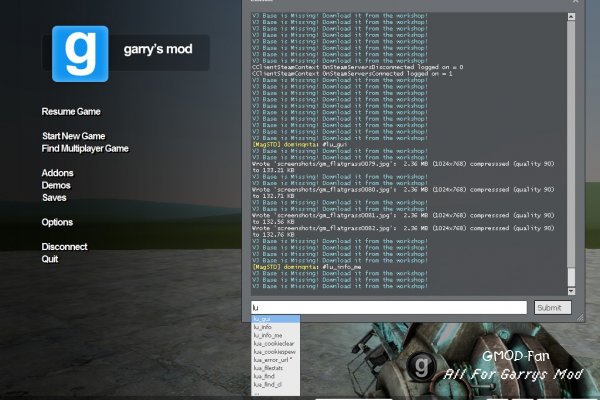Select lua_cookiespew autocomplete suggestion
The width and height of the screenshot is (600, 400).
[275, 351]
